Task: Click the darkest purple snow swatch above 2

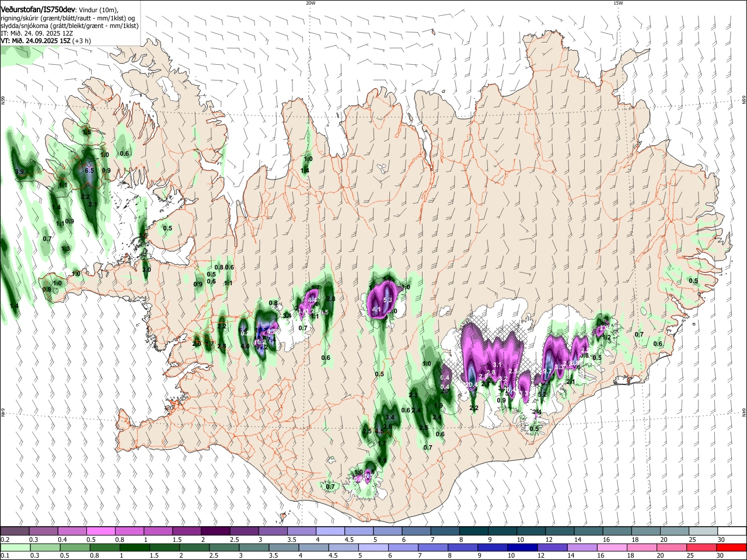Action: point(215,531)
